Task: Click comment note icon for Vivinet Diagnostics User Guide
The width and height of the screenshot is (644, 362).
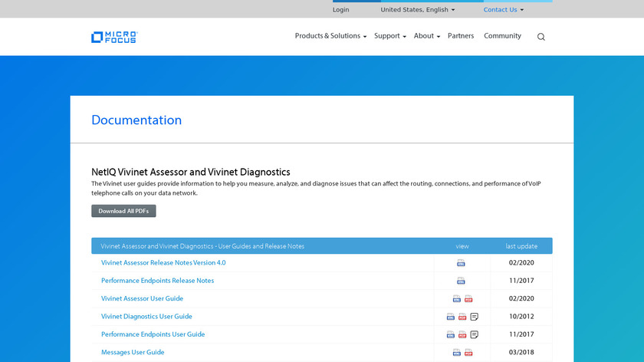Action: [x=475, y=317]
